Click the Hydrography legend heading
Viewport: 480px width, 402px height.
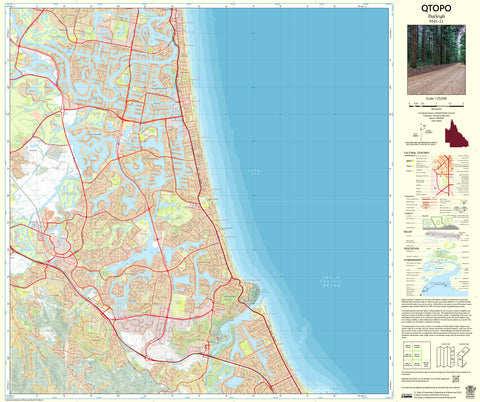(x=413, y=259)
